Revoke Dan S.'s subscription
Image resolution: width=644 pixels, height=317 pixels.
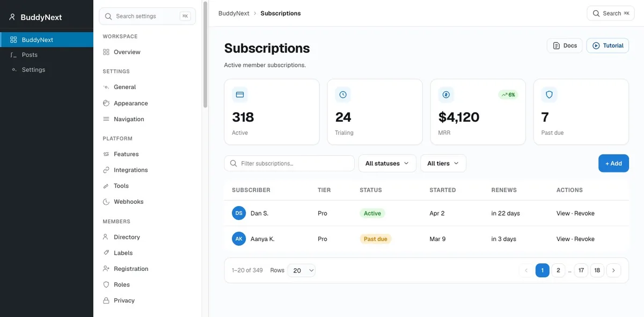pyautogui.click(x=584, y=213)
